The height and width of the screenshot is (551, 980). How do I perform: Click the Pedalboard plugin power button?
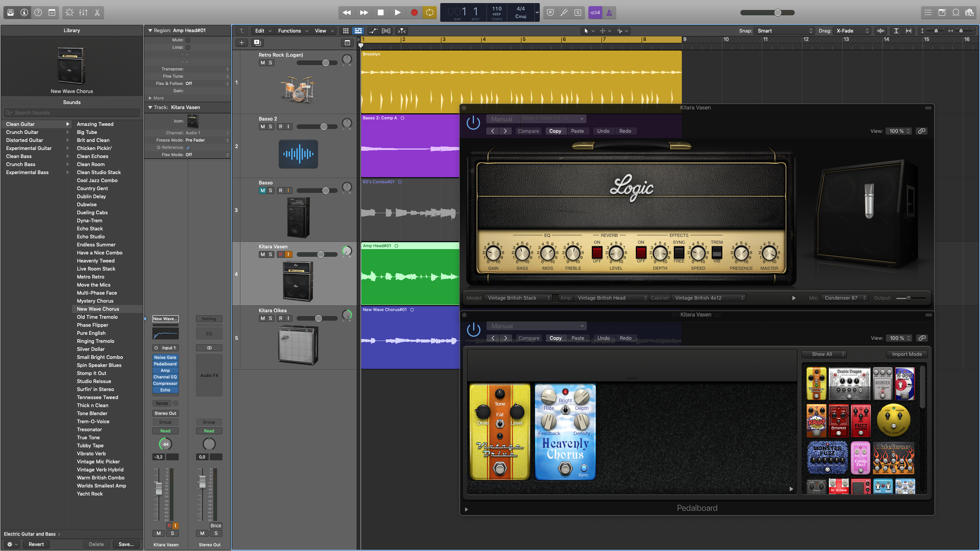[474, 330]
